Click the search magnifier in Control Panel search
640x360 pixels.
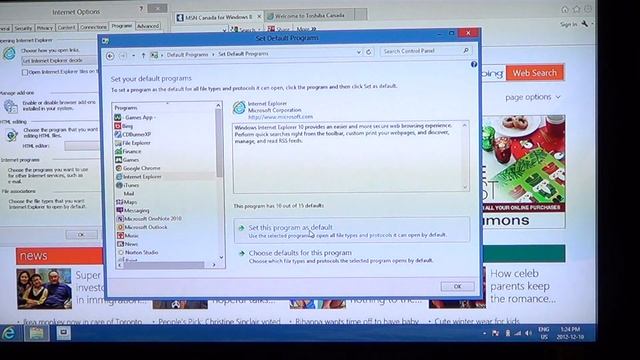(466, 51)
